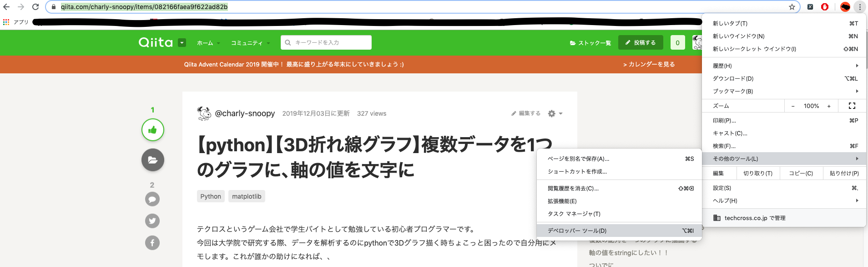Go back with the browser back arrow
The height and width of the screenshot is (267, 868).
pyautogui.click(x=6, y=7)
